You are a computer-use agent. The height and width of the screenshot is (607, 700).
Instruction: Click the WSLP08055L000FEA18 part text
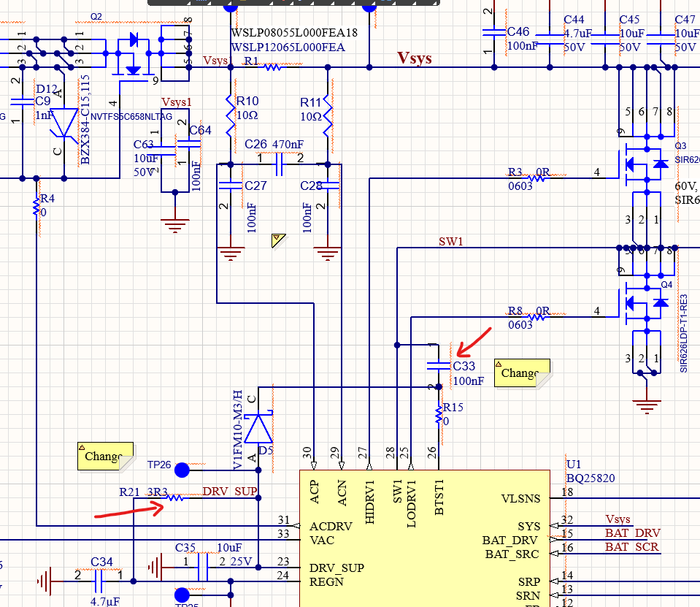(294, 33)
